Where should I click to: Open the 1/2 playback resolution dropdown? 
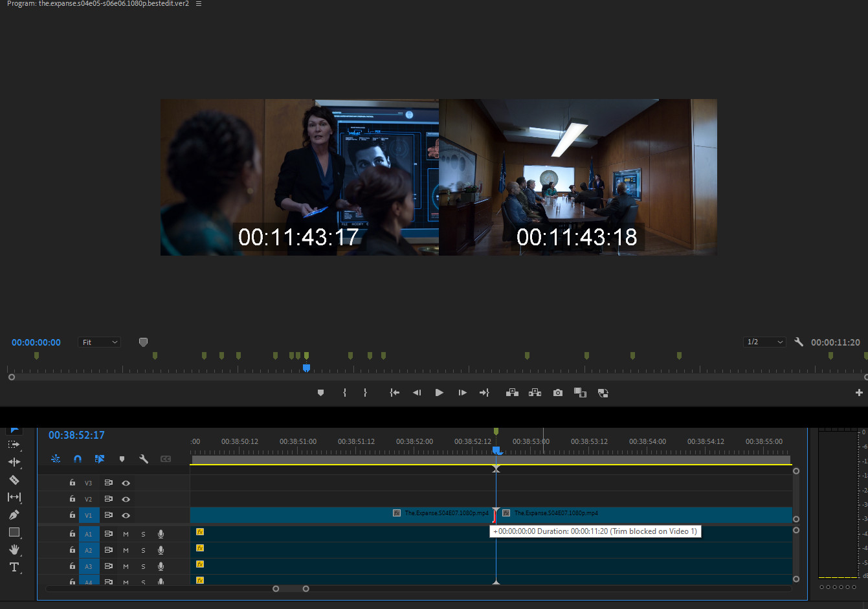(764, 342)
